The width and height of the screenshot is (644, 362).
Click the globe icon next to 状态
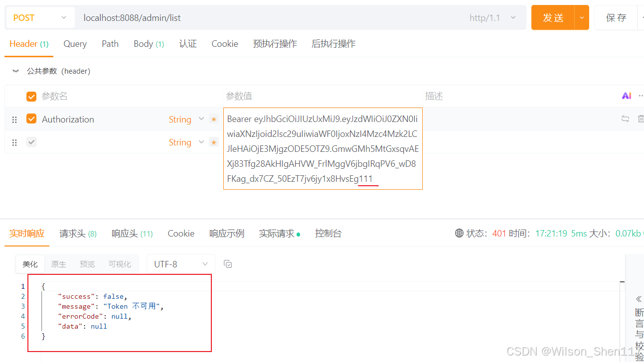[460, 233]
